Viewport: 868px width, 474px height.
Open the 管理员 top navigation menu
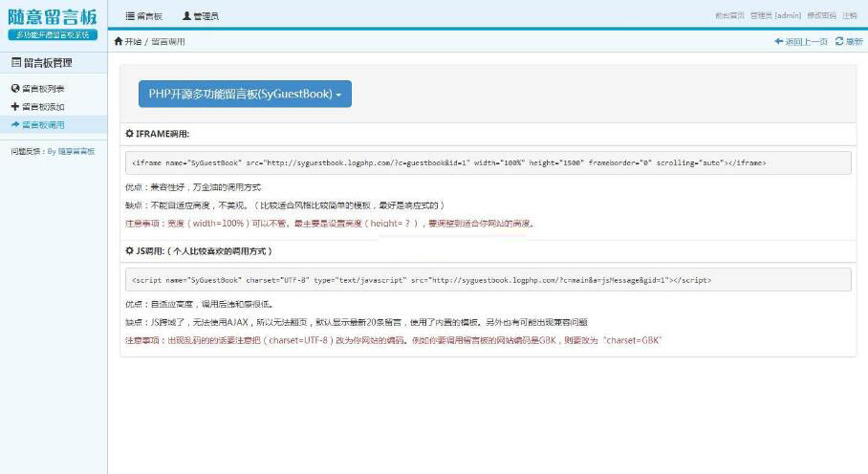201,16
